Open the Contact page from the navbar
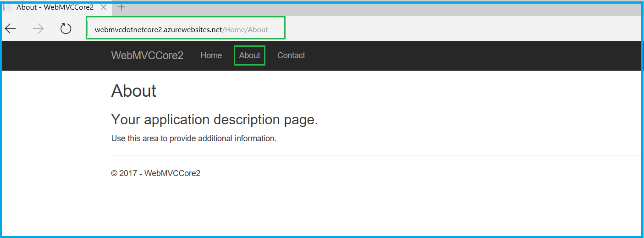Image resolution: width=644 pixels, height=238 pixels. click(x=291, y=55)
